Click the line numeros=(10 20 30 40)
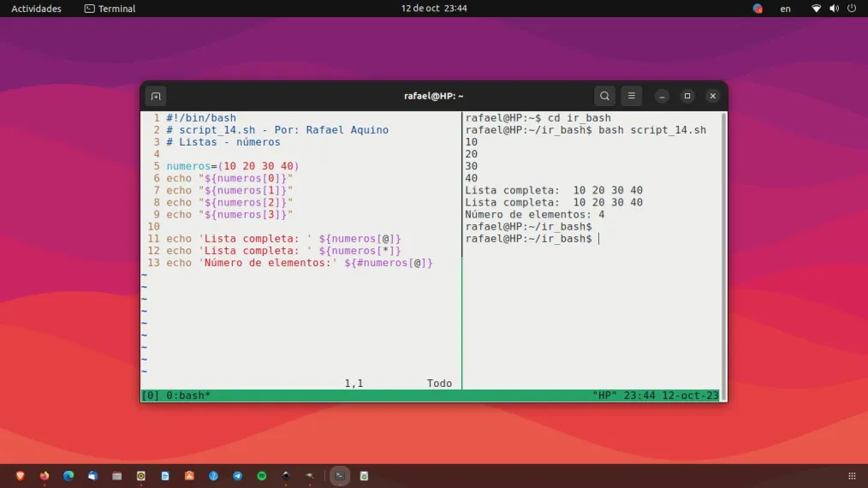868x488 pixels. tap(233, 166)
